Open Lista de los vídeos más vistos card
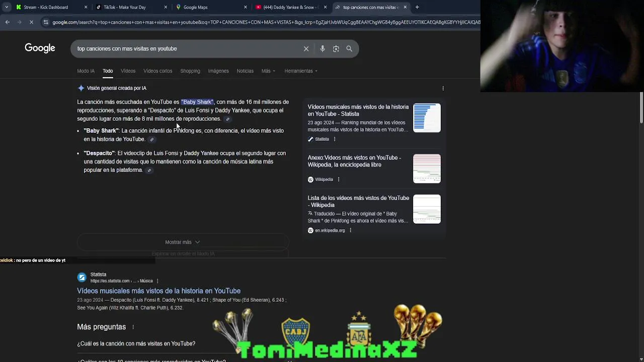This screenshot has height=362, width=644. pyautogui.click(x=358, y=202)
